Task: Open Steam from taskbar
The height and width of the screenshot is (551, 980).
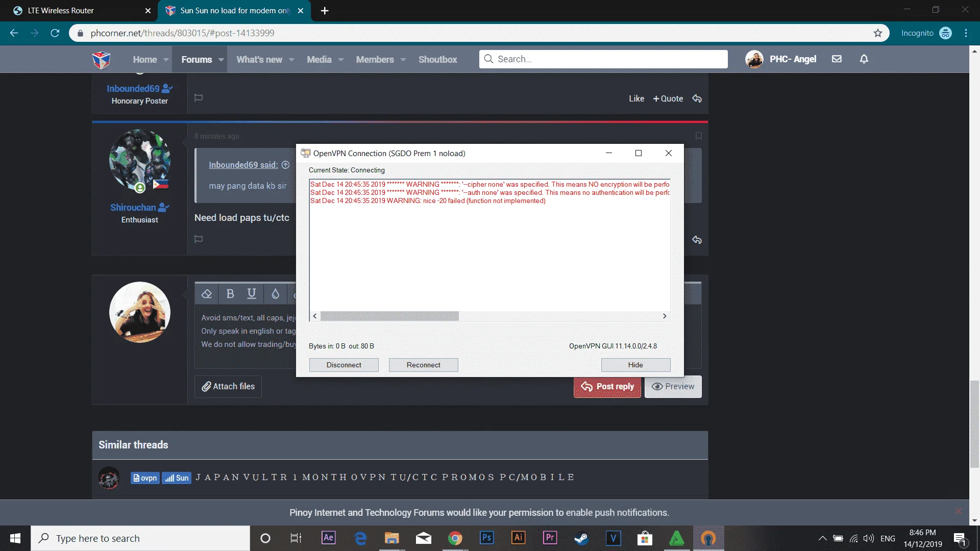Action: pyautogui.click(x=581, y=538)
